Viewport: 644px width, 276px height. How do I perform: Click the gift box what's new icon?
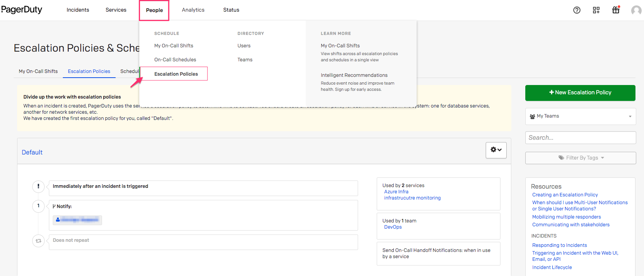pyautogui.click(x=616, y=10)
